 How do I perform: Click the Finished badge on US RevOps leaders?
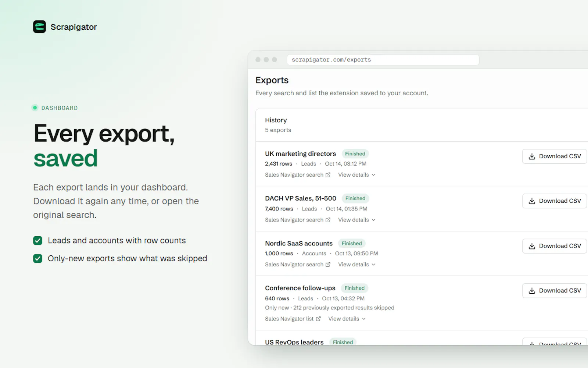(343, 342)
